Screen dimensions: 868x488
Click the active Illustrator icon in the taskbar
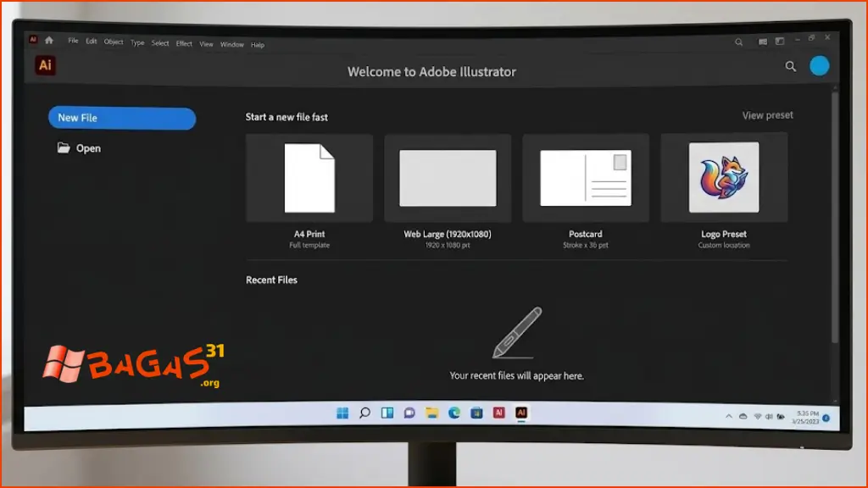[x=521, y=413]
